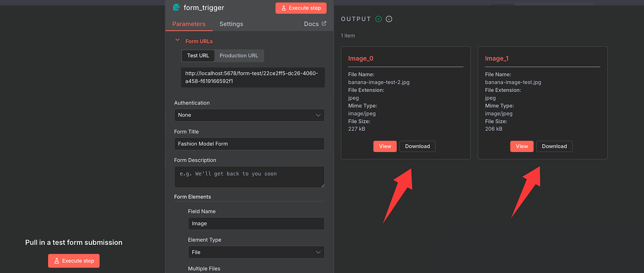Switch to the Settings tab
This screenshot has width=644, height=273.
[x=231, y=24]
